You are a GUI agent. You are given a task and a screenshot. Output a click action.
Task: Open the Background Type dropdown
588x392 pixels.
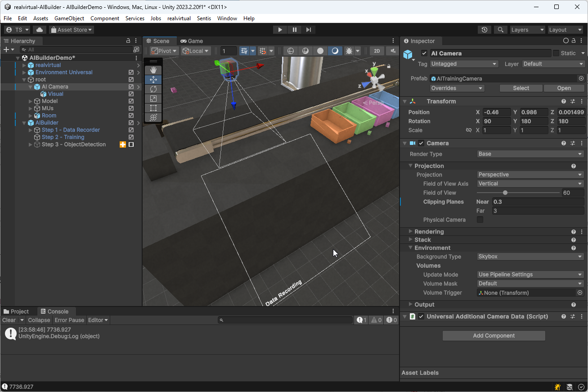pos(530,257)
